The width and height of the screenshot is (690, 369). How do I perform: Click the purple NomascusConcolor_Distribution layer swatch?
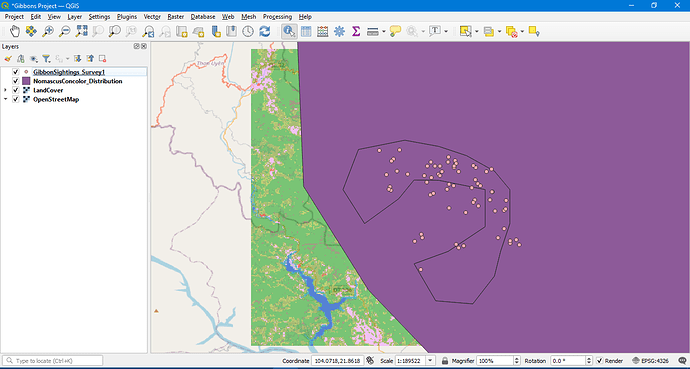point(26,81)
